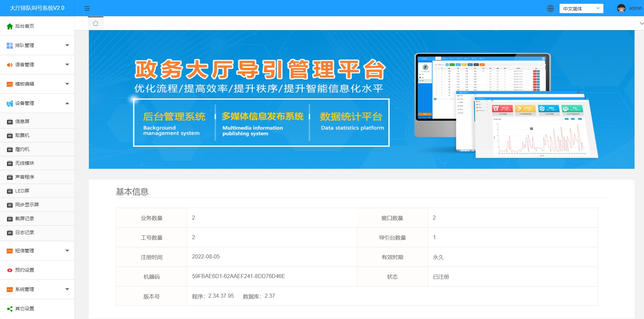This screenshot has width=644, height=319.
Task: Click the sidebar collapse hamburger icon
Action: tap(87, 8)
